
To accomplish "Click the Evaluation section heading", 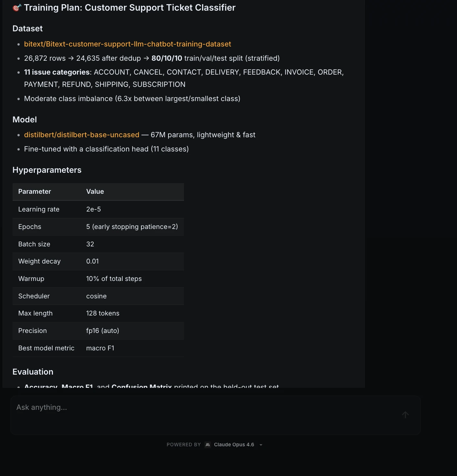I will pos(33,372).
